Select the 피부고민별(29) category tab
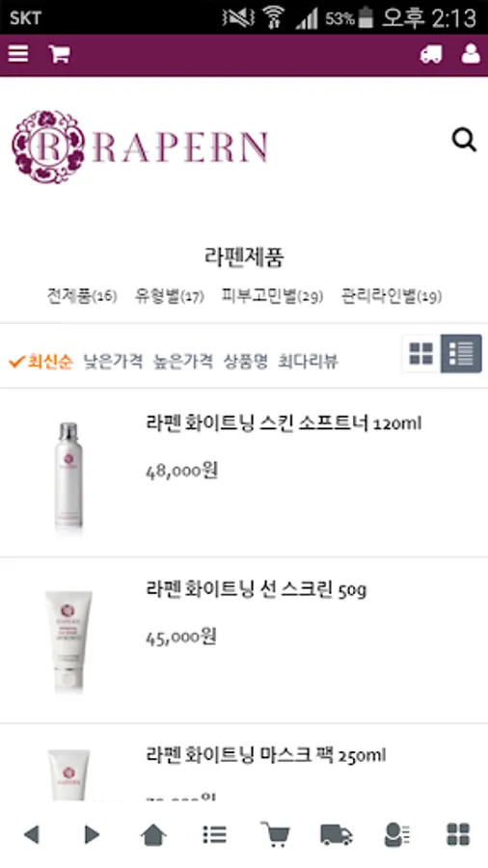 tap(272, 296)
